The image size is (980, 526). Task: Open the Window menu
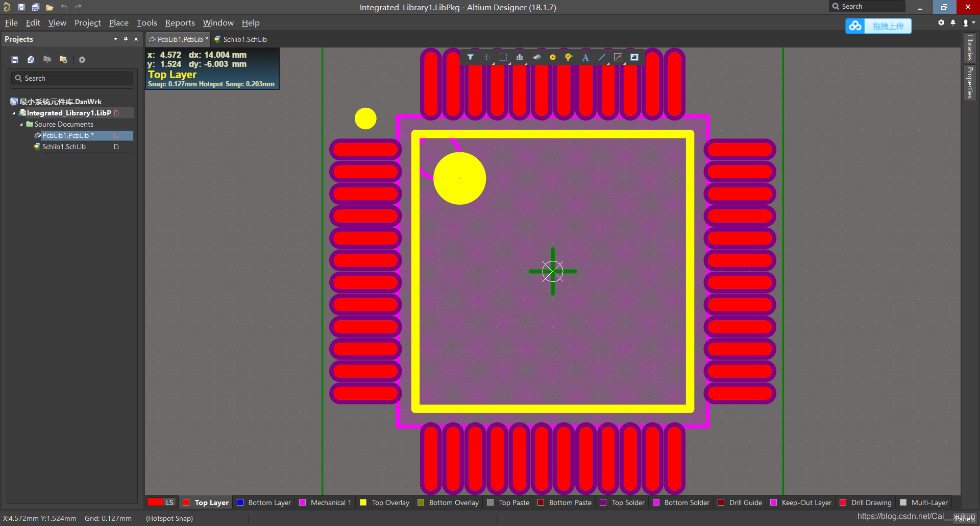point(218,23)
